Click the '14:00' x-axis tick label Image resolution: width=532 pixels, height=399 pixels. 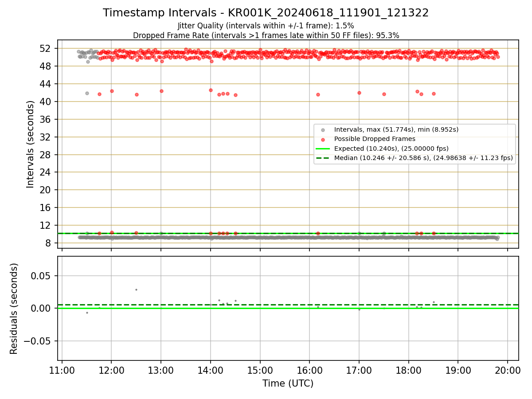point(211,371)
